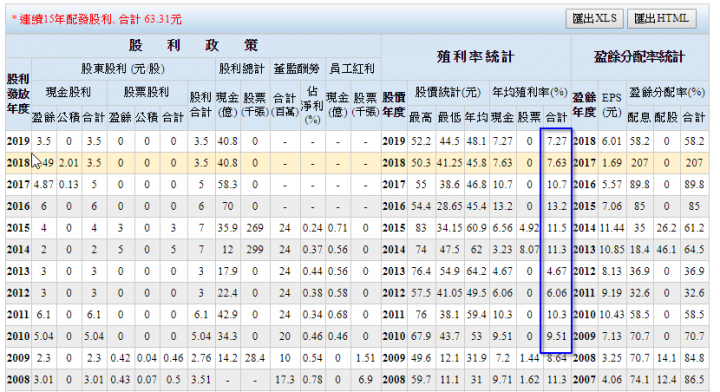Click the 1.51 employee stock bonus cell

[x=366, y=358]
